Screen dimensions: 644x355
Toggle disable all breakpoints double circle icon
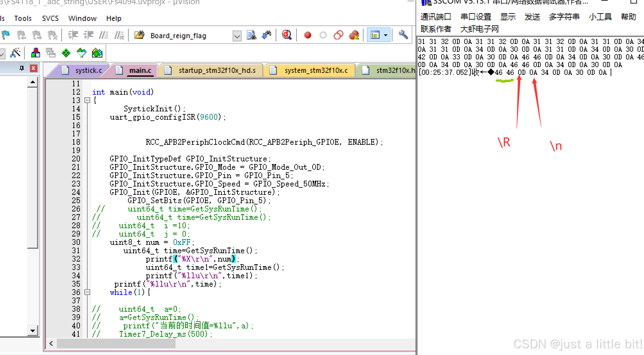coord(338,35)
